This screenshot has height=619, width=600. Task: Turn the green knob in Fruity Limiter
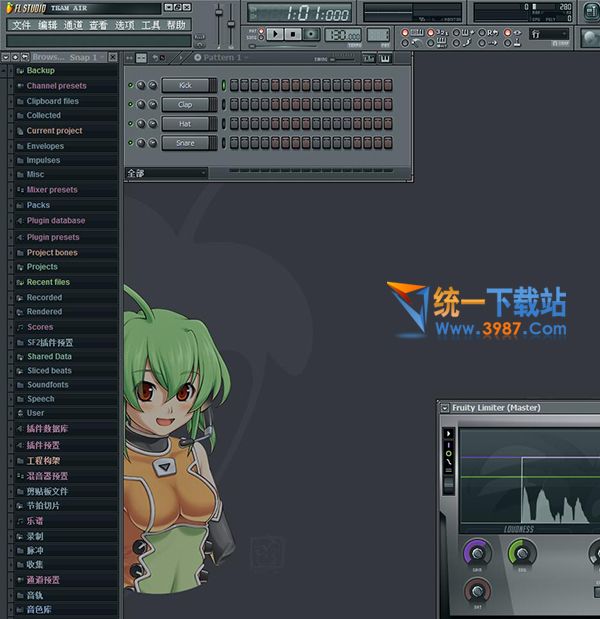pyautogui.click(x=522, y=553)
